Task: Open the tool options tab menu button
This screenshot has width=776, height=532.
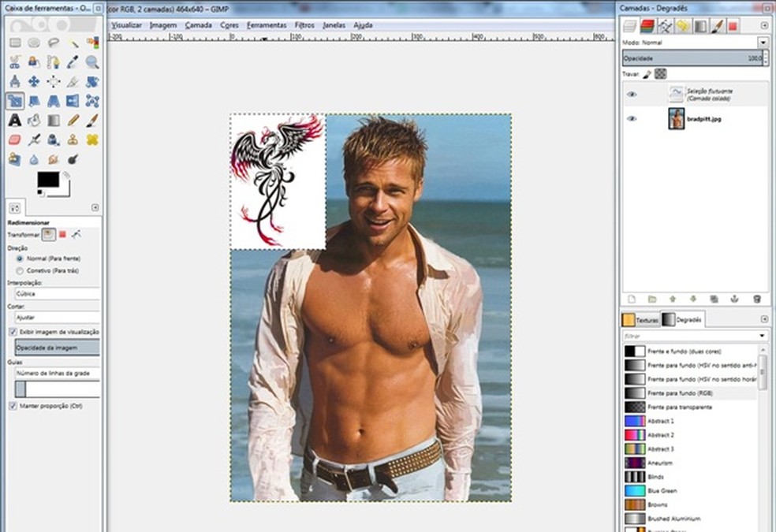Action: 95,207
